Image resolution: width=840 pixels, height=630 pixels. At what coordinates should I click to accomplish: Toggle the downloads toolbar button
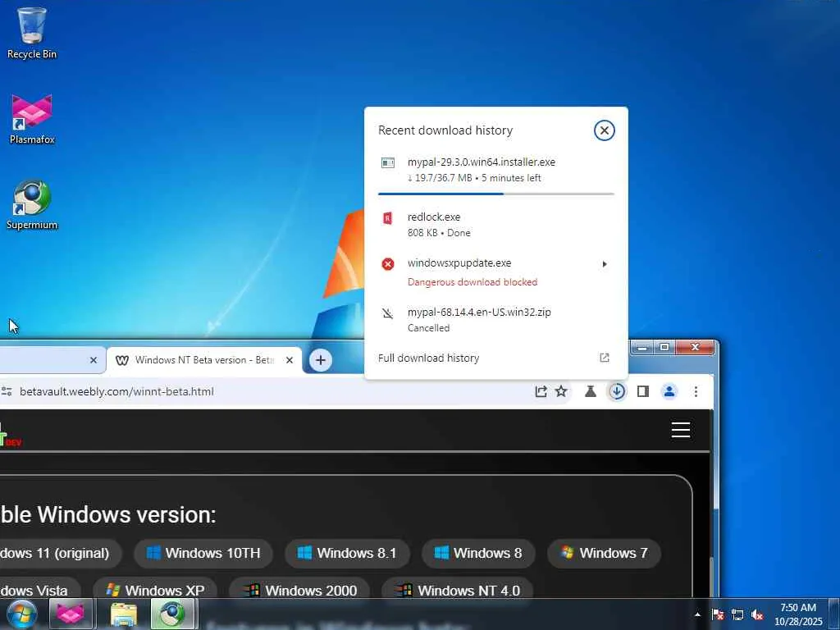pos(617,391)
